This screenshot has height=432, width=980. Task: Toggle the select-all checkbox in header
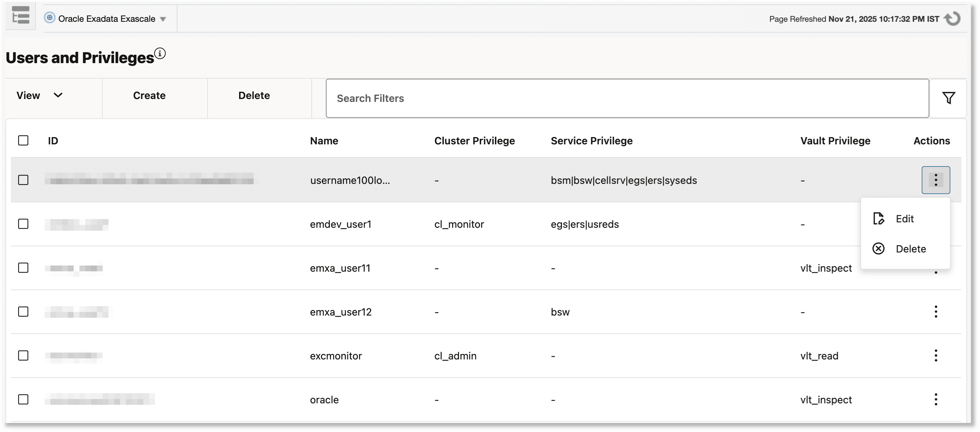[x=23, y=140]
